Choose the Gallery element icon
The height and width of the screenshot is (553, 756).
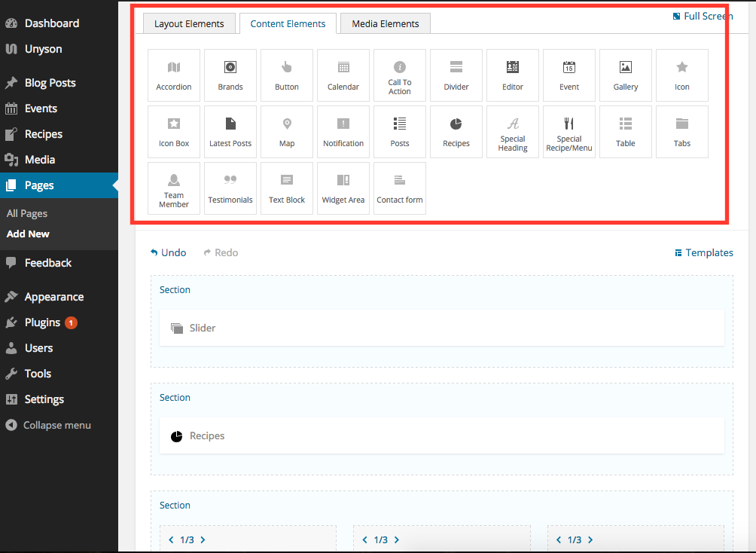(x=626, y=75)
